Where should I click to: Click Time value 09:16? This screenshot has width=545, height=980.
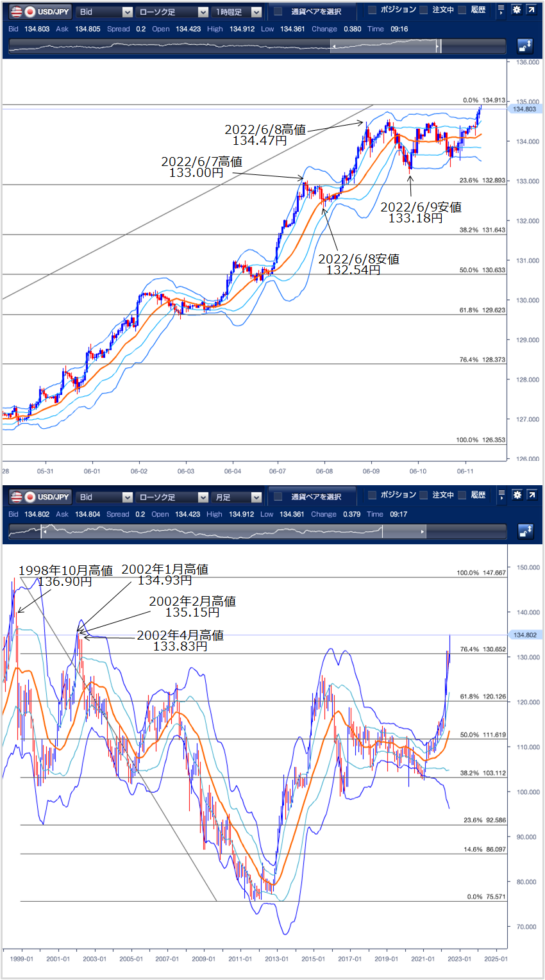tap(398, 29)
